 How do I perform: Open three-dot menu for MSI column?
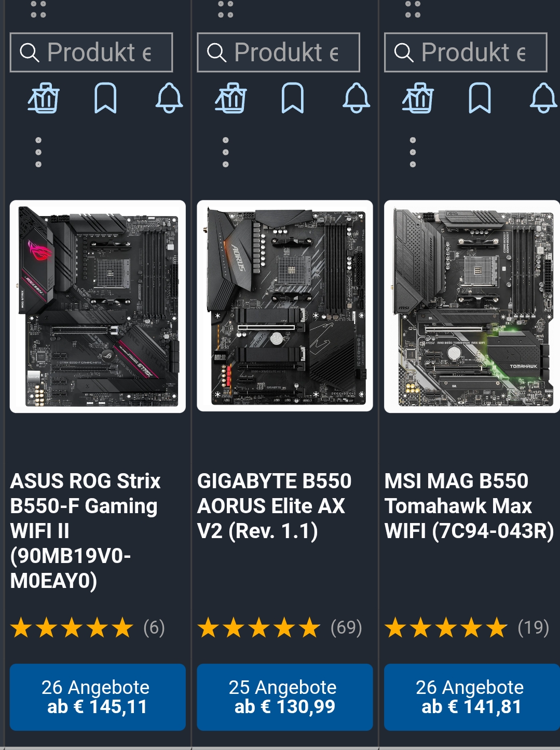pyautogui.click(x=413, y=152)
